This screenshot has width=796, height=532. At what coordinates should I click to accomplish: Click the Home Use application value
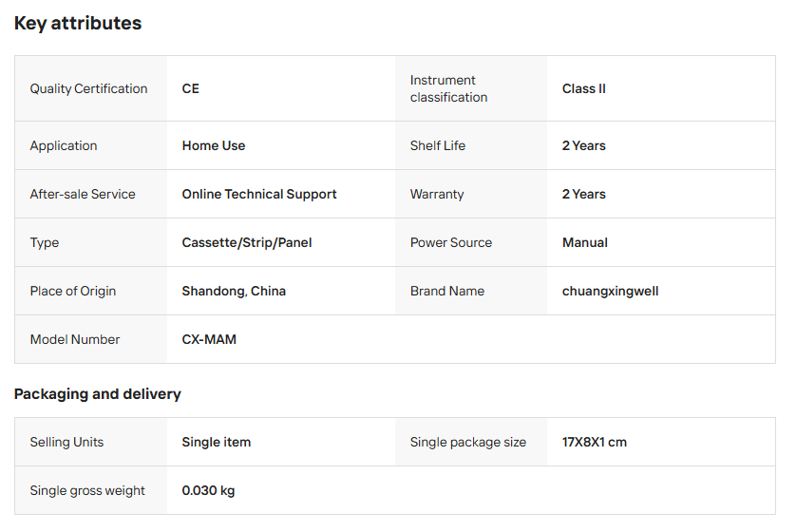214,145
